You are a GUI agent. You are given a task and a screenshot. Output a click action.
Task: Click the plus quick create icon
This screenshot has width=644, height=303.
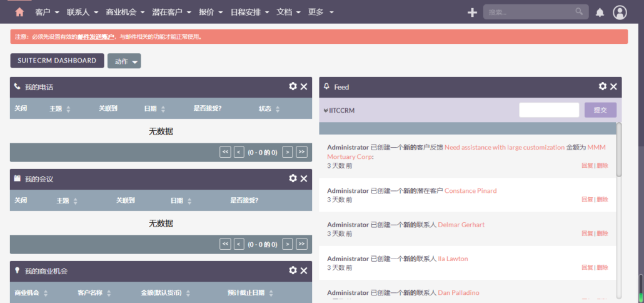pyautogui.click(x=472, y=12)
